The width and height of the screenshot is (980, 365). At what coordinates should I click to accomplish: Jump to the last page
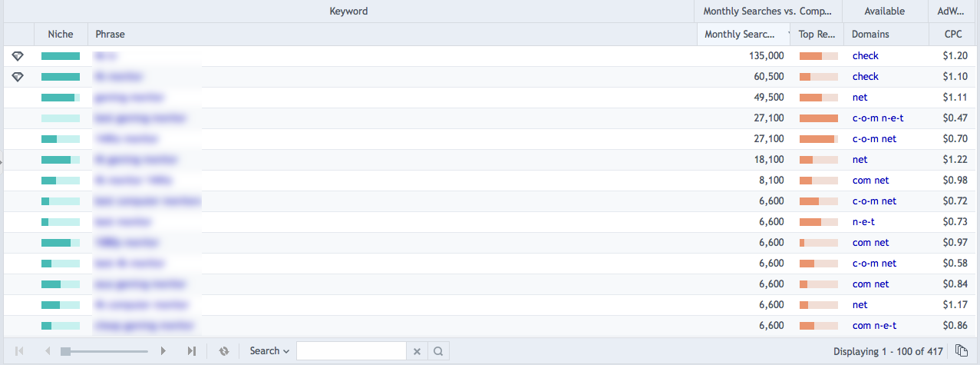coord(191,351)
